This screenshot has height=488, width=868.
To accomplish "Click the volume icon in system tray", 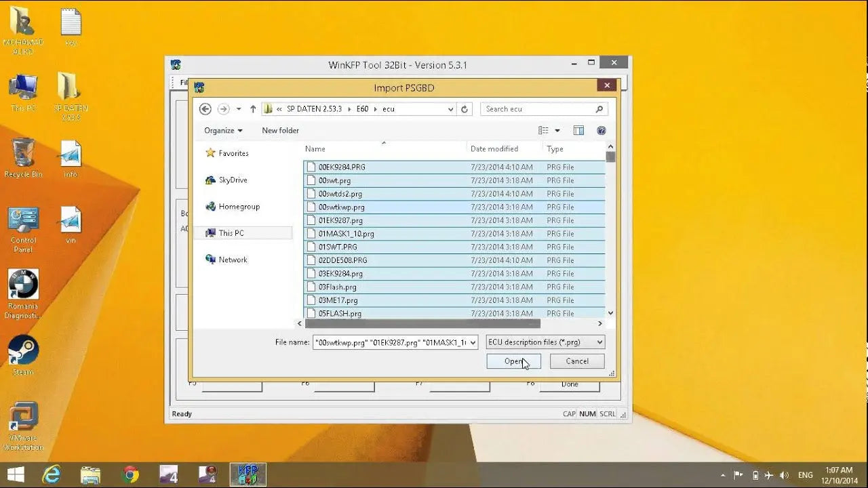I will (x=784, y=475).
